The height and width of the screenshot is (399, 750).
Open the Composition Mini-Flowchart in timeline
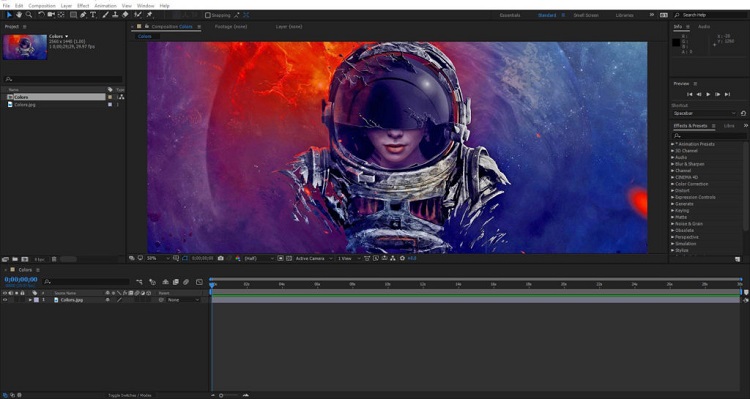(x=139, y=282)
